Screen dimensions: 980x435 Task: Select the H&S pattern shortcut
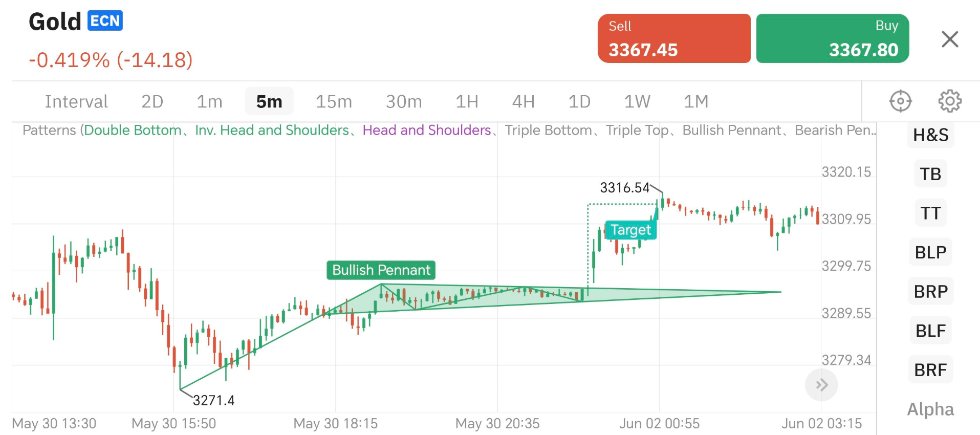click(x=930, y=135)
